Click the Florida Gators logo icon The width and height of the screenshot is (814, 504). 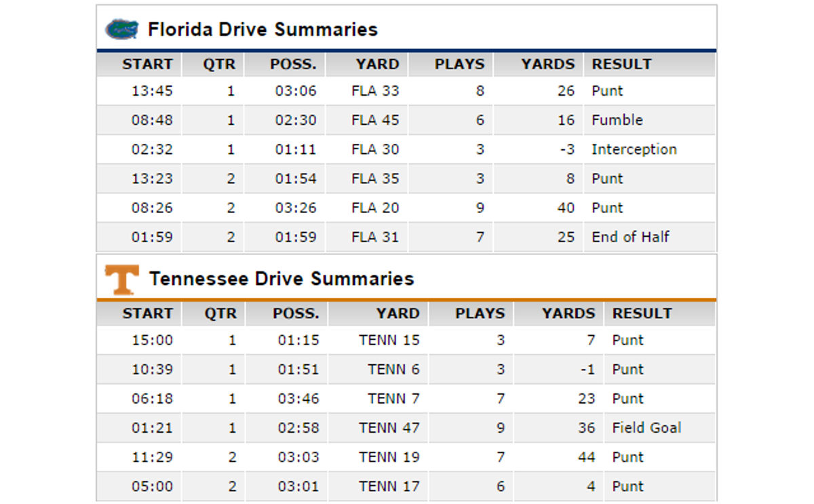(x=122, y=29)
